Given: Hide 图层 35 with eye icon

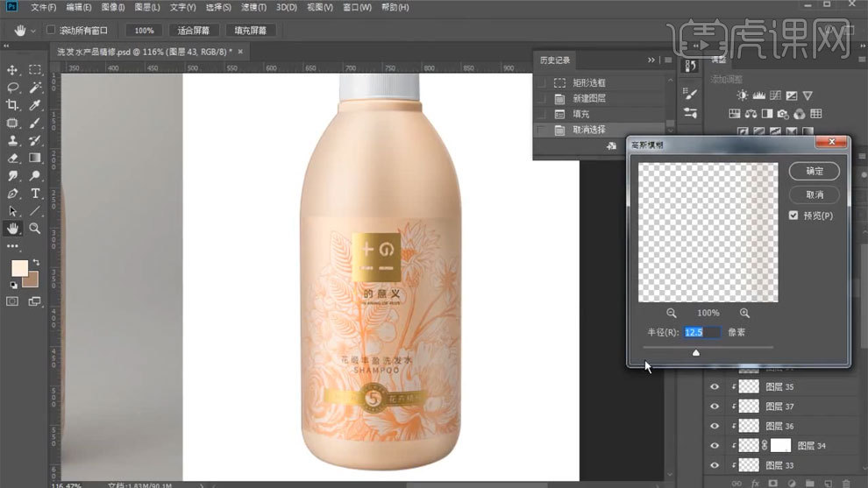Looking at the screenshot, I should (715, 386).
